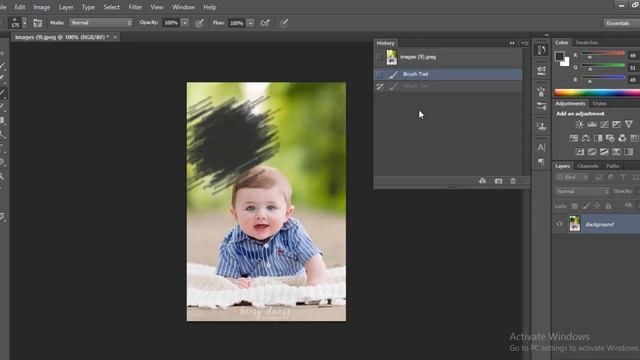Image resolution: width=640 pixels, height=360 pixels.
Task: Add an Invert adjustment
Action: coord(580,152)
